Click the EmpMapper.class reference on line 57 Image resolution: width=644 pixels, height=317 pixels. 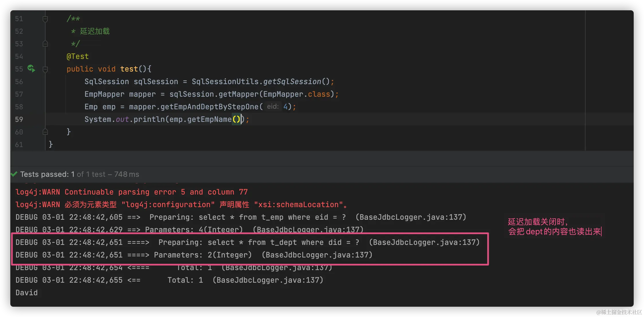coord(297,94)
